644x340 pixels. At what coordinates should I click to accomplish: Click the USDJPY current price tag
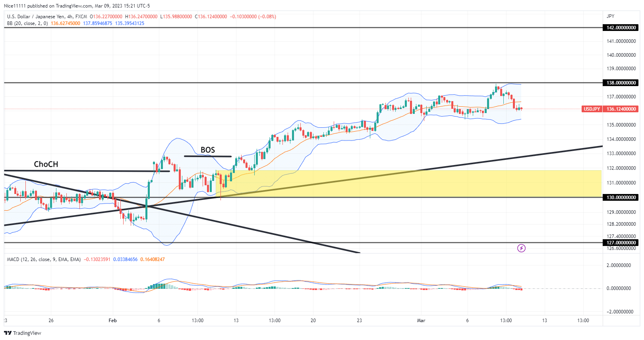pos(592,109)
